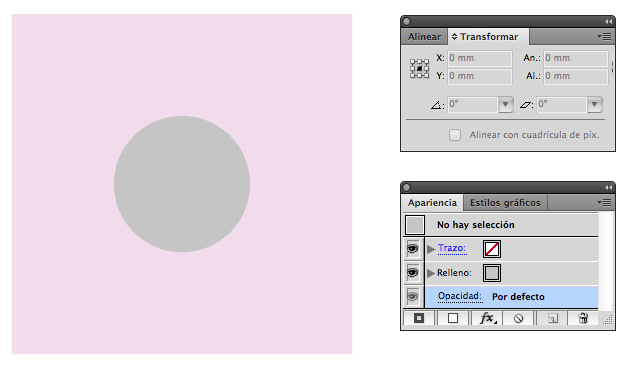
Task: Expand the Relleno disclosure triangle
Action: point(431,273)
